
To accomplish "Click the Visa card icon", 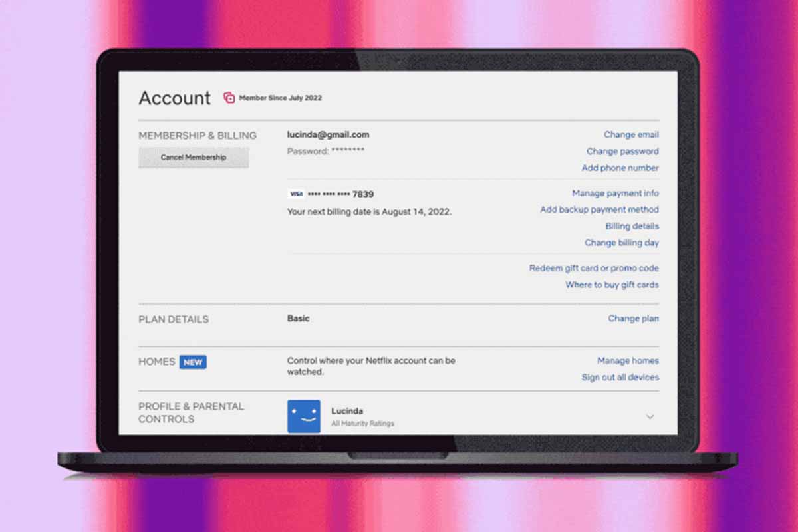I will [x=296, y=194].
